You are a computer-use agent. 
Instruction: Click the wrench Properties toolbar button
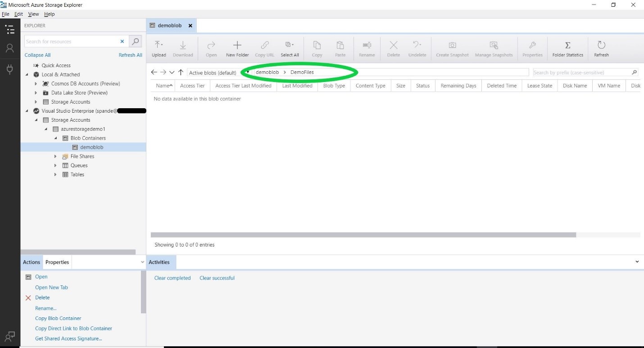(x=532, y=49)
